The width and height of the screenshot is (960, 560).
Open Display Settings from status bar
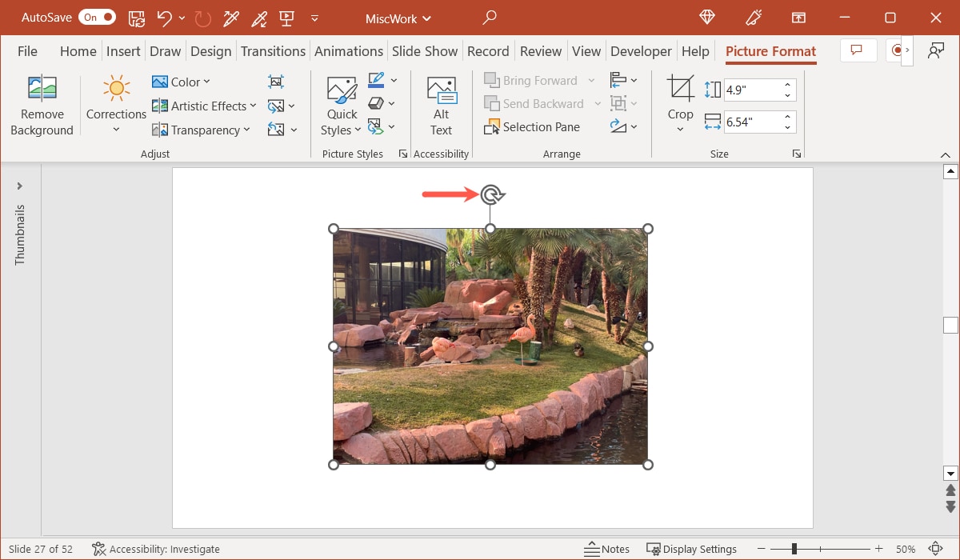pyautogui.click(x=692, y=549)
